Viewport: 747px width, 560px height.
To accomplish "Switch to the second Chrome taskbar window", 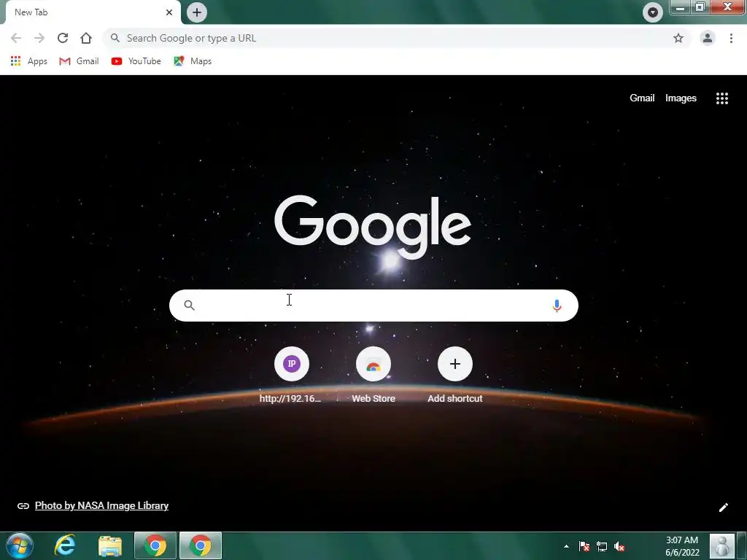I will [x=201, y=545].
